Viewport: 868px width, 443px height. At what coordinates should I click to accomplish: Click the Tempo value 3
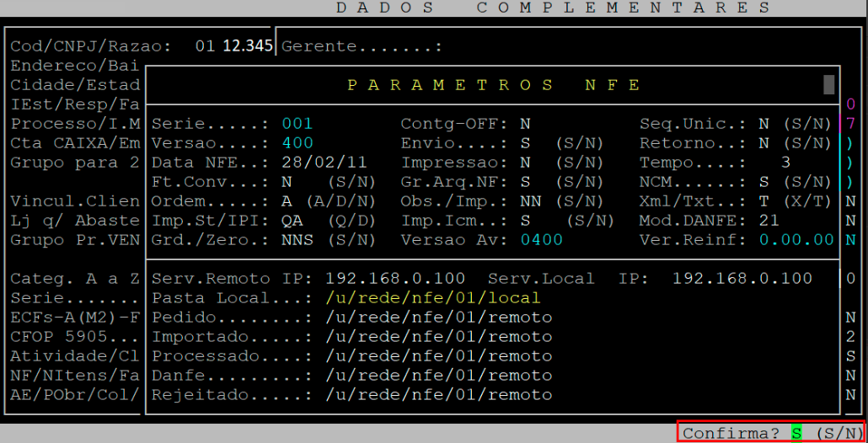tap(785, 163)
